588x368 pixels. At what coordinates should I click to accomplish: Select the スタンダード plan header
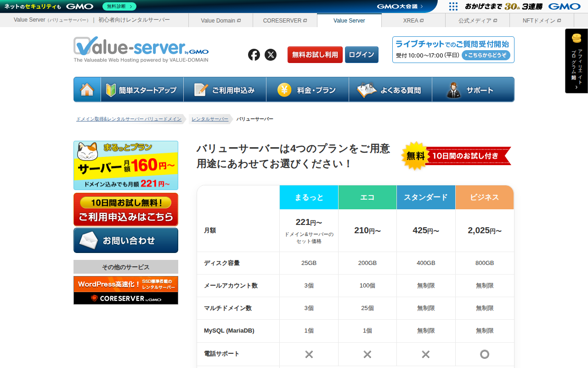(426, 197)
